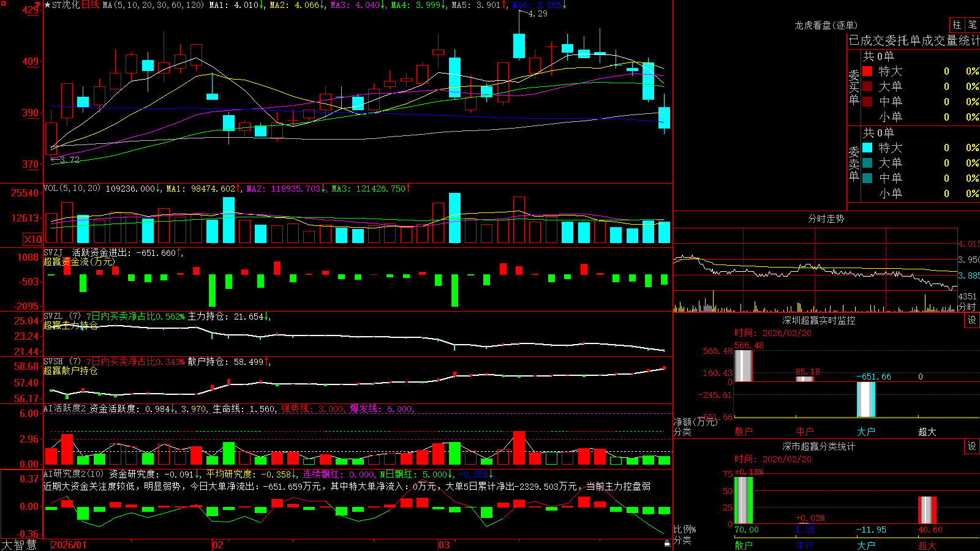Click the 分时走势 intraday chart
980x551 pixels.
tap(815, 269)
